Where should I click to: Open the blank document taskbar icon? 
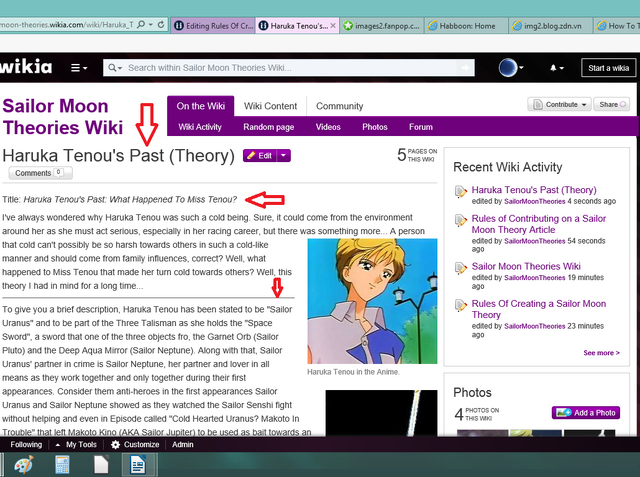(x=101, y=465)
